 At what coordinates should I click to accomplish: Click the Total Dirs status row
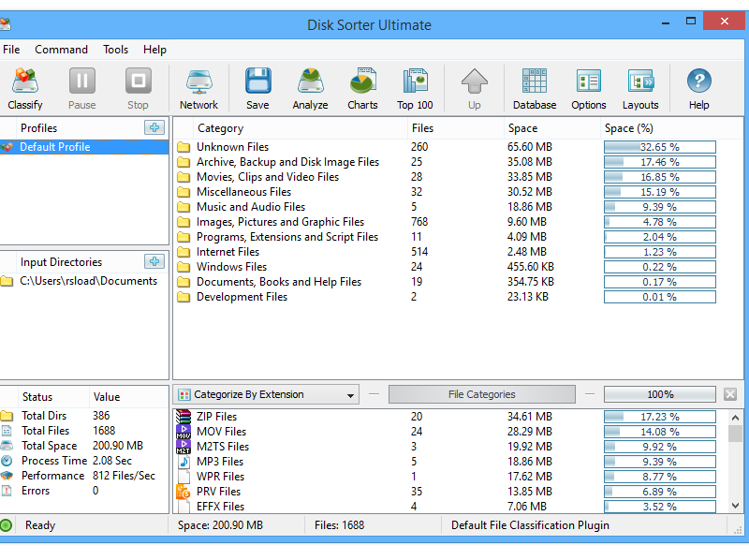point(84,416)
